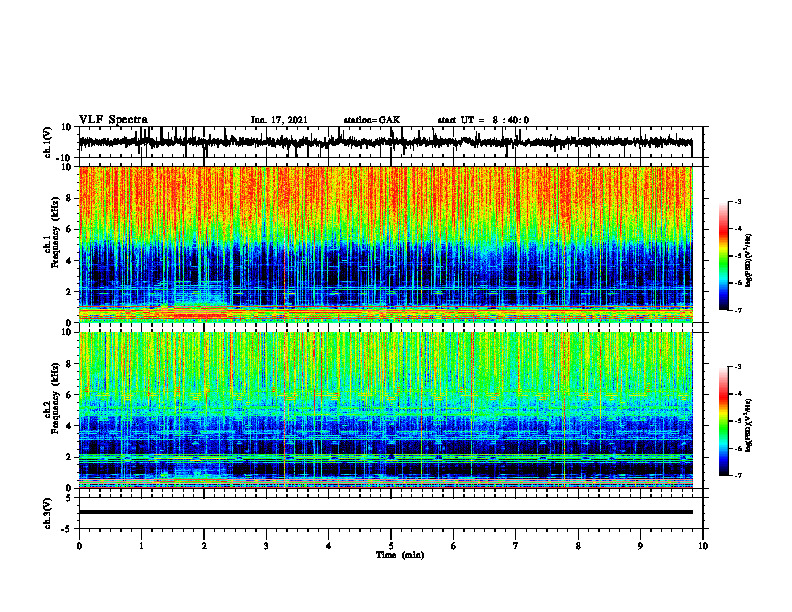Click time axis tick label "3"
792x612 pixels.
(266, 546)
